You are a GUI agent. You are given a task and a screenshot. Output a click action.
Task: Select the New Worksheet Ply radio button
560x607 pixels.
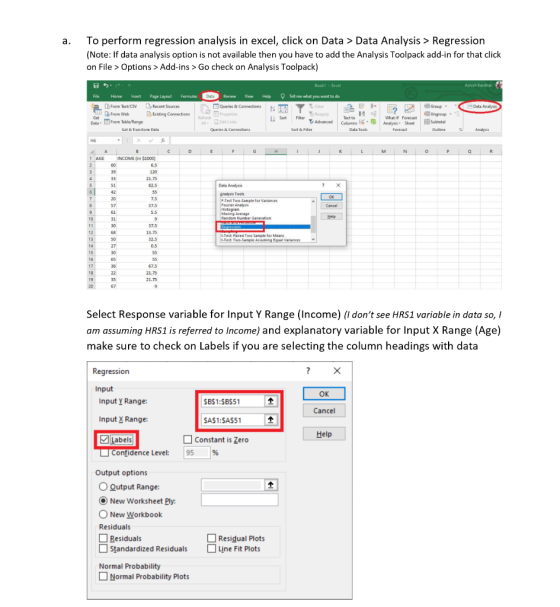[103, 501]
